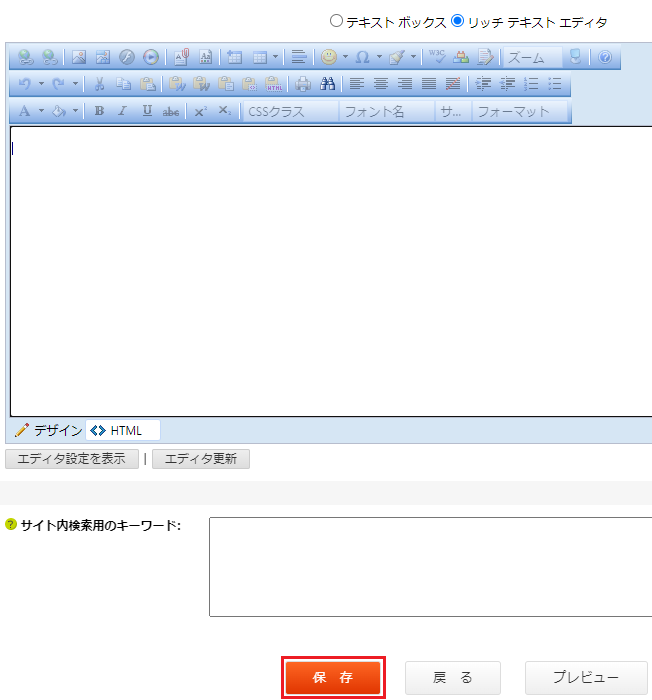The height and width of the screenshot is (700, 652).
Task: Click the orange 保存 button
Action: (x=333, y=677)
